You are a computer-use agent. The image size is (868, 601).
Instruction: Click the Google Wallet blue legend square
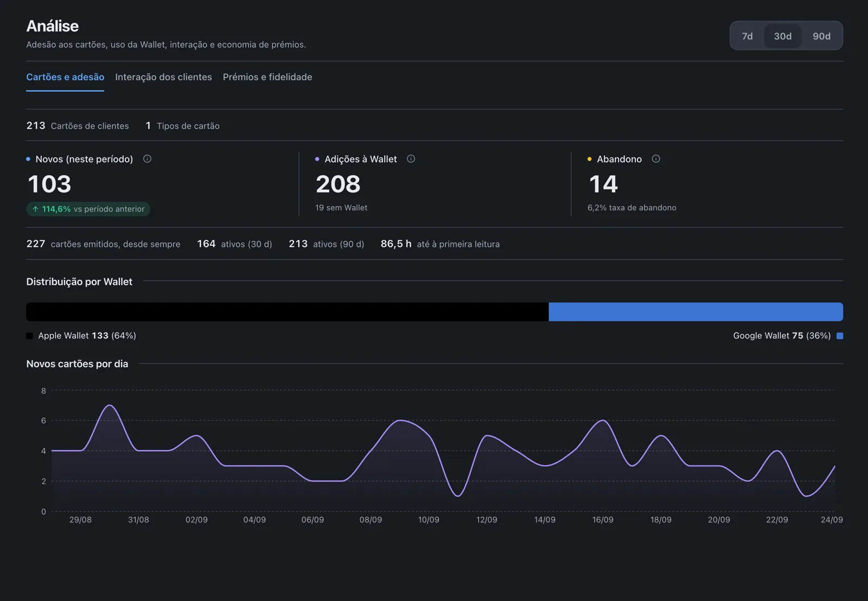click(x=840, y=336)
